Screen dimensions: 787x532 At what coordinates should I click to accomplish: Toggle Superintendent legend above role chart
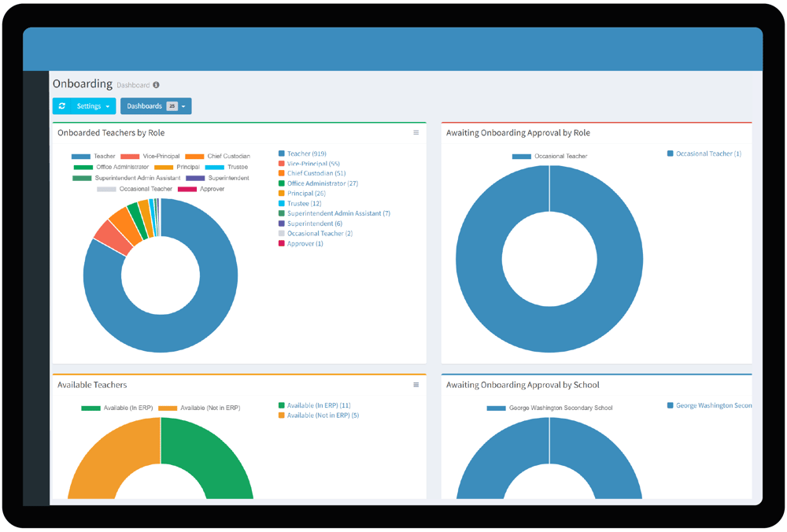pyautogui.click(x=217, y=178)
